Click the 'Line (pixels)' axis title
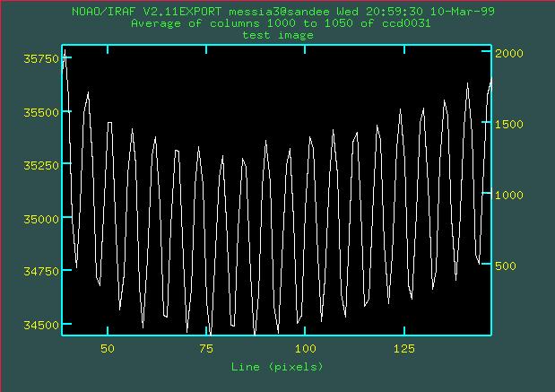Screen dimensions: 555x392 pos(277,367)
